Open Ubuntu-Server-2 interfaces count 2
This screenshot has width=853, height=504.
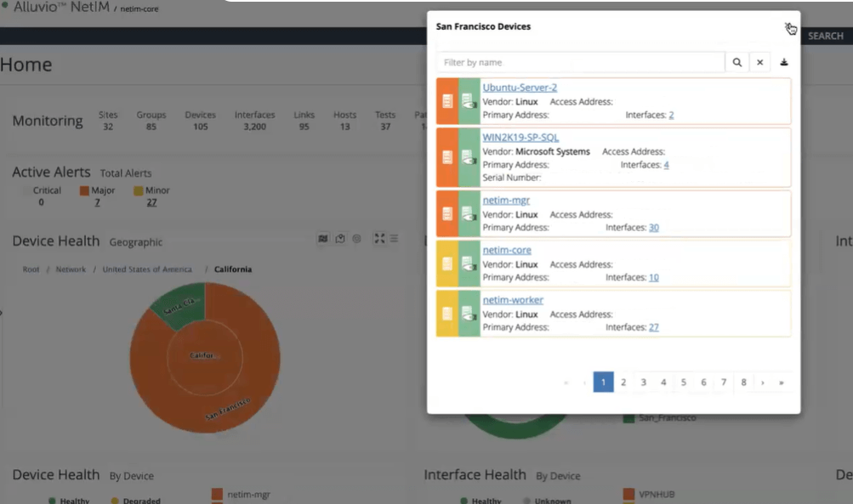[x=671, y=115]
